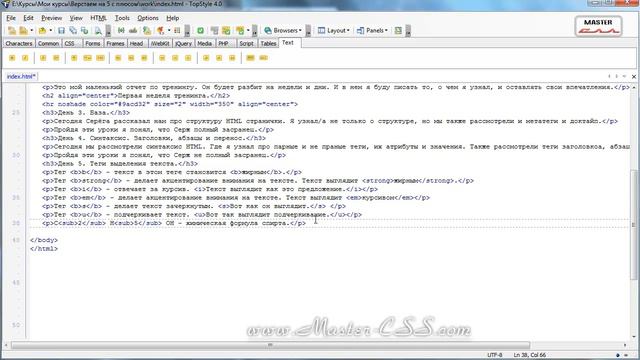
Task: Click the horizontal scrollbar right arrow
Action: point(624,345)
